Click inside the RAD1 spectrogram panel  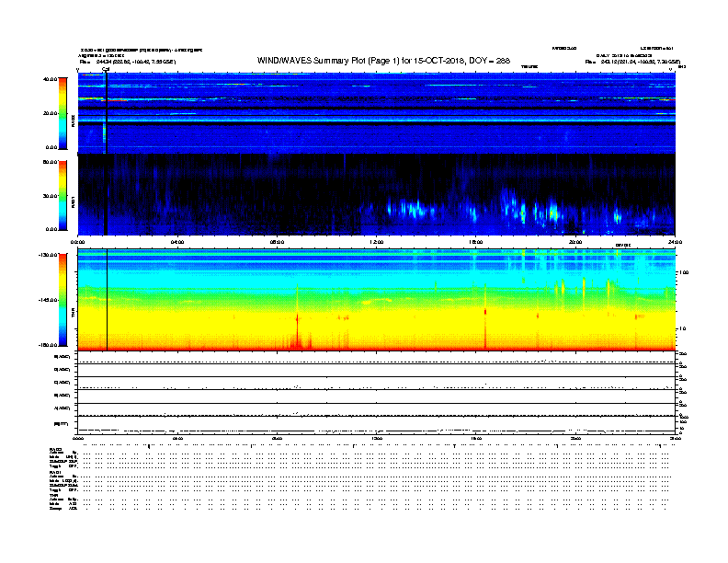click(377, 195)
